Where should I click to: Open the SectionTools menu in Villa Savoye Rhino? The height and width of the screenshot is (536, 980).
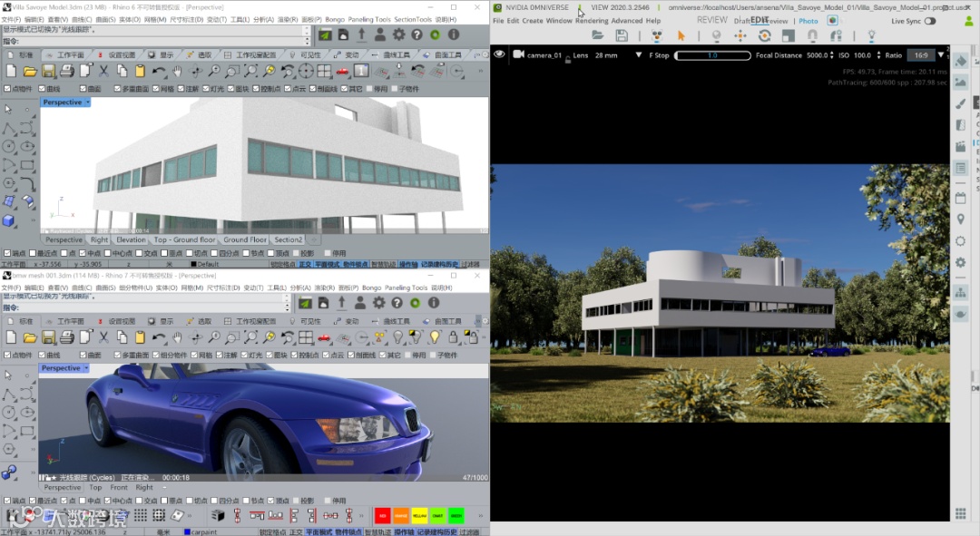click(413, 19)
